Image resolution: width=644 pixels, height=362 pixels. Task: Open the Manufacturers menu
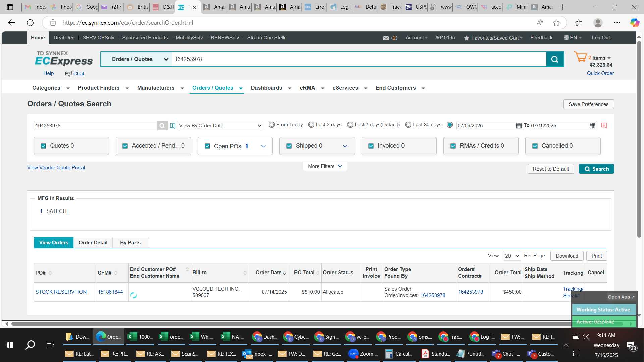click(x=160, y=88)
